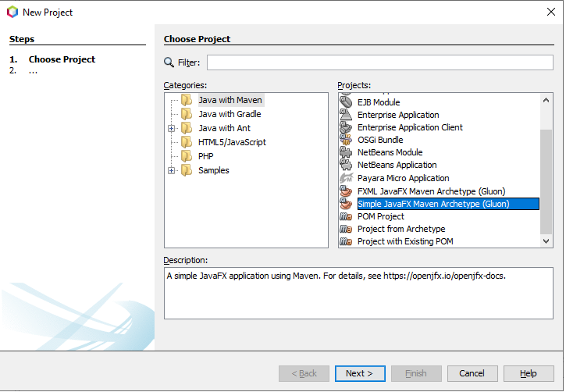The height and width of the screenshot is (392, 566).
Task: Click the NetBeans Application icon
Action: coord(346,165)
